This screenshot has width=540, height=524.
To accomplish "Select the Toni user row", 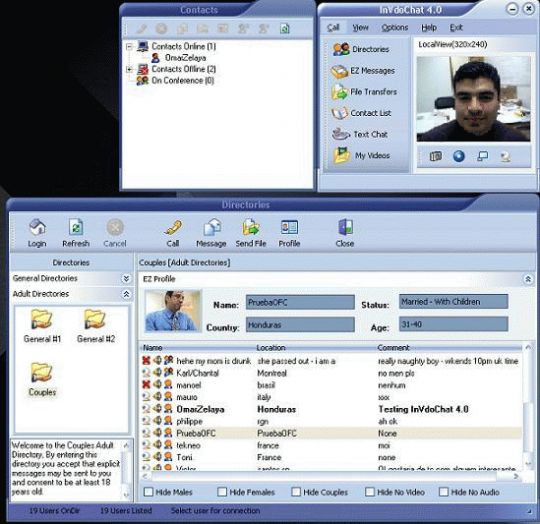I will (x=331, y=458).
